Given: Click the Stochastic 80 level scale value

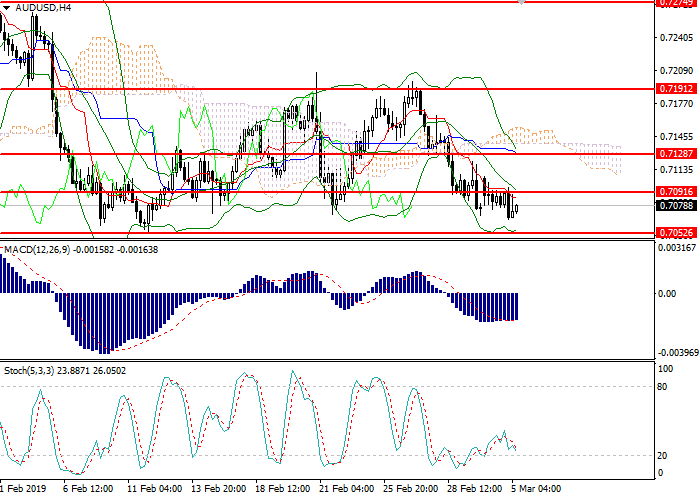Looking at the screenshot, I should (x=664, y=386).
